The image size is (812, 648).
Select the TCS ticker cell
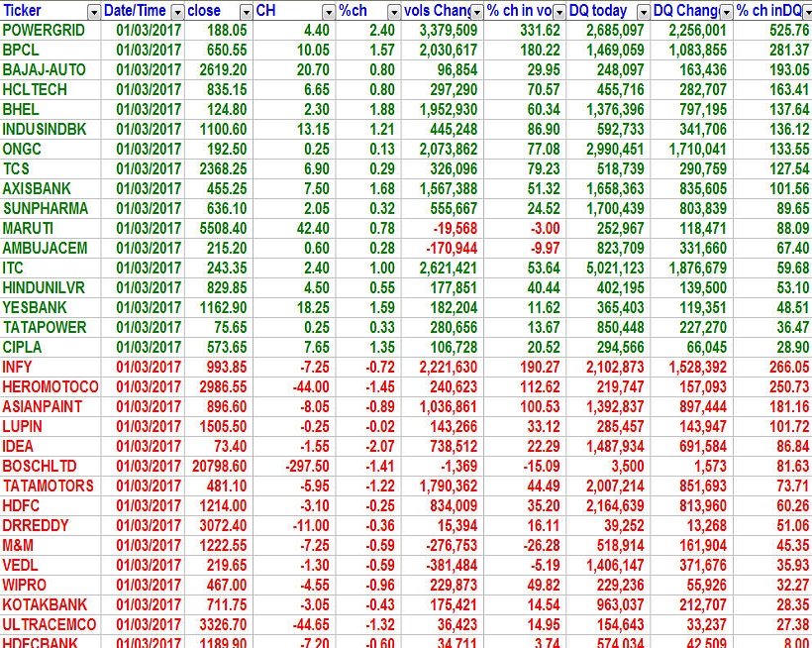pos(51,168)
